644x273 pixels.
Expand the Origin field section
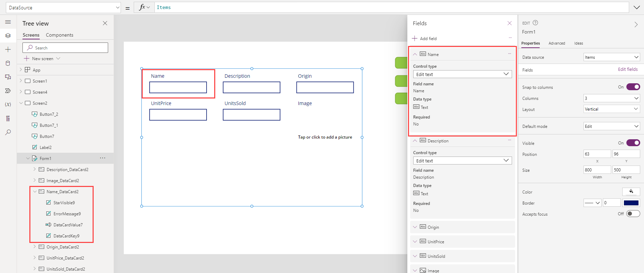click(415, 227)
